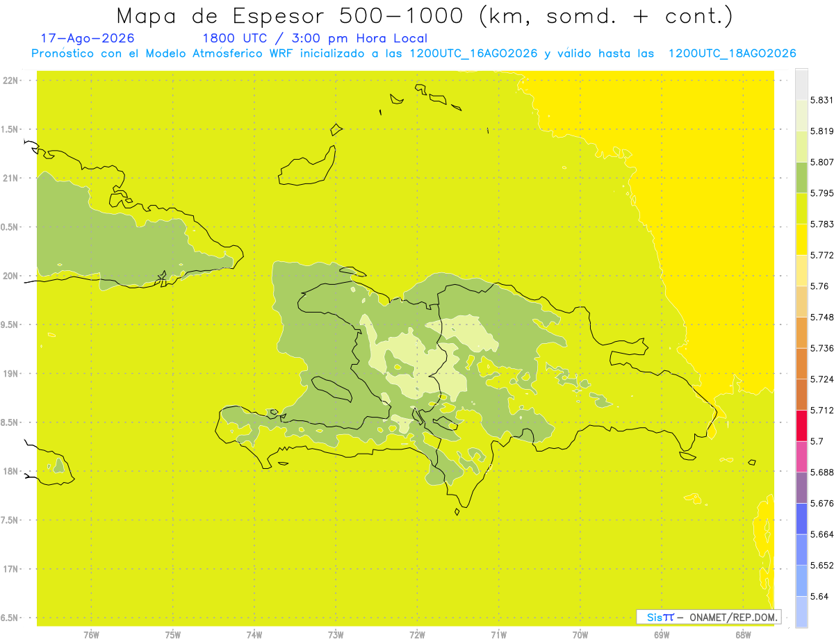This screenshot has height=644, width=834.
Task: Pick the orange legend swatch between 5.748 and 5.736
Action: (x=801, y=333)
